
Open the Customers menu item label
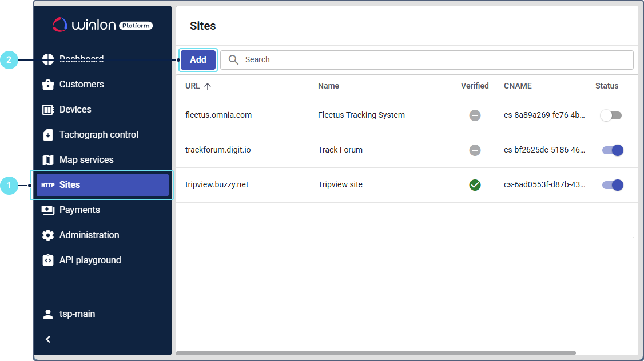(x=82, y=85)
